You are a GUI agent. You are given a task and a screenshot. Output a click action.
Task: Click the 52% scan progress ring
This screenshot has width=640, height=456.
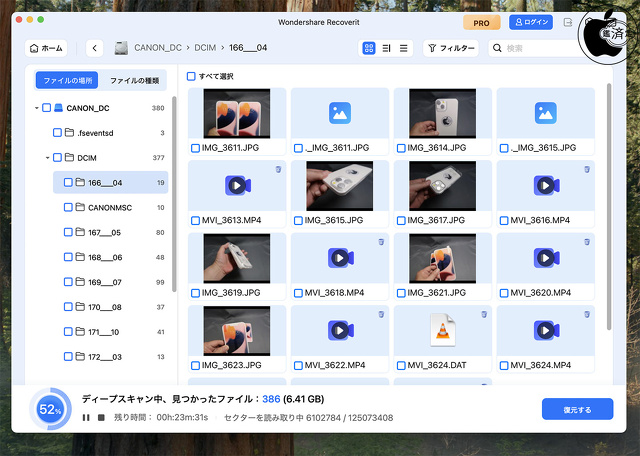(x=50, y=409)
